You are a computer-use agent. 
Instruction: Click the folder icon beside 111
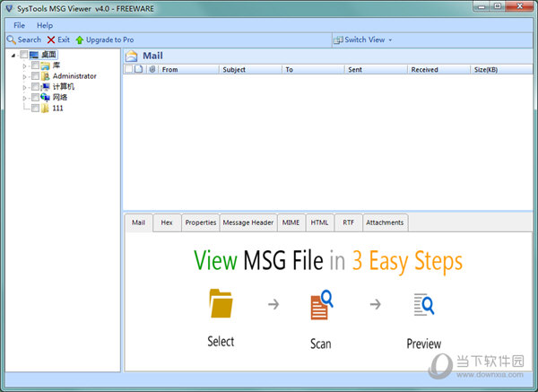[45, 109]
